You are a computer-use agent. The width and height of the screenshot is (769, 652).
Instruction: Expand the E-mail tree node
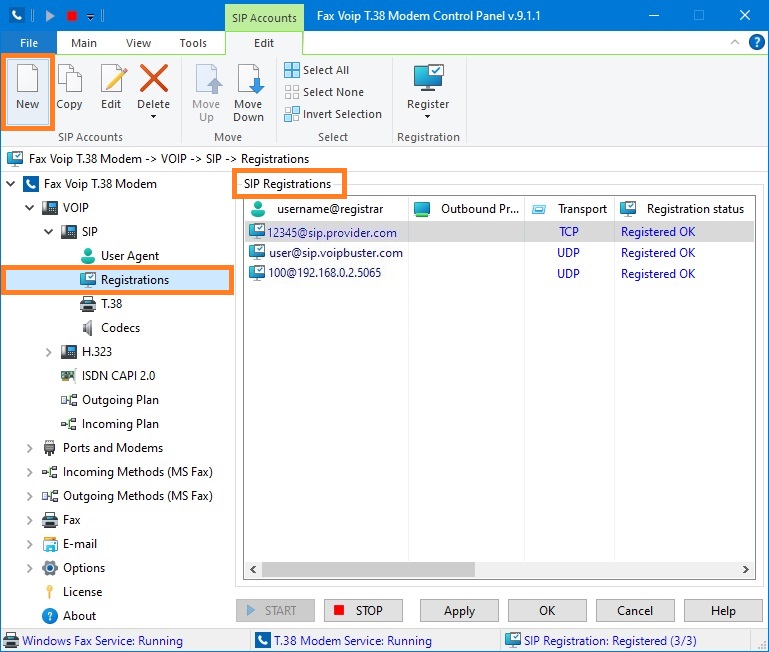pos(29,544)
